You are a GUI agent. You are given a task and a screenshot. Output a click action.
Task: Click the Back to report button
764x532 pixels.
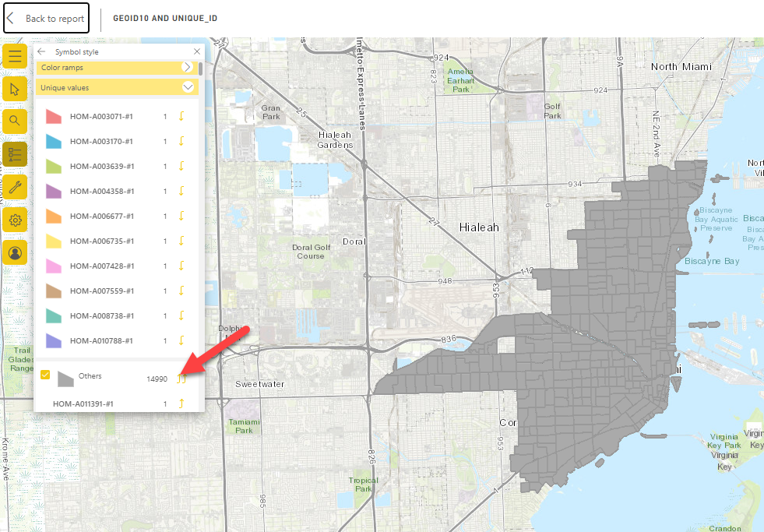46,18
